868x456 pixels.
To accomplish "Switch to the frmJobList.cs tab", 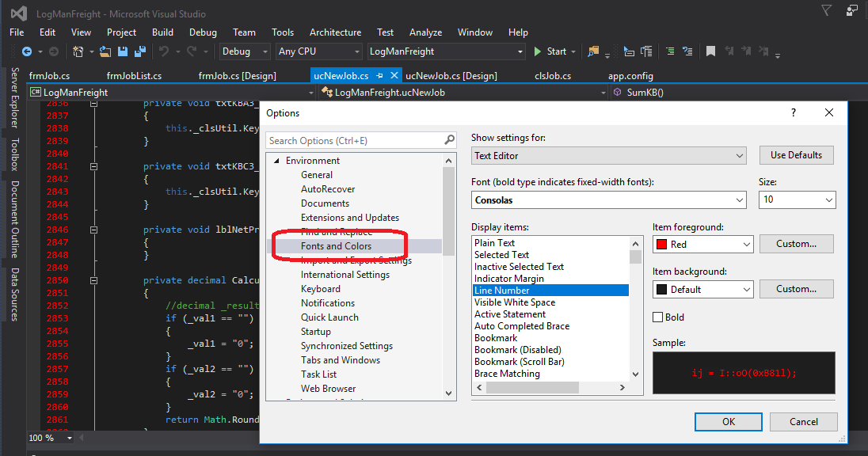I will pyautogui.click(x=134, y=76).
